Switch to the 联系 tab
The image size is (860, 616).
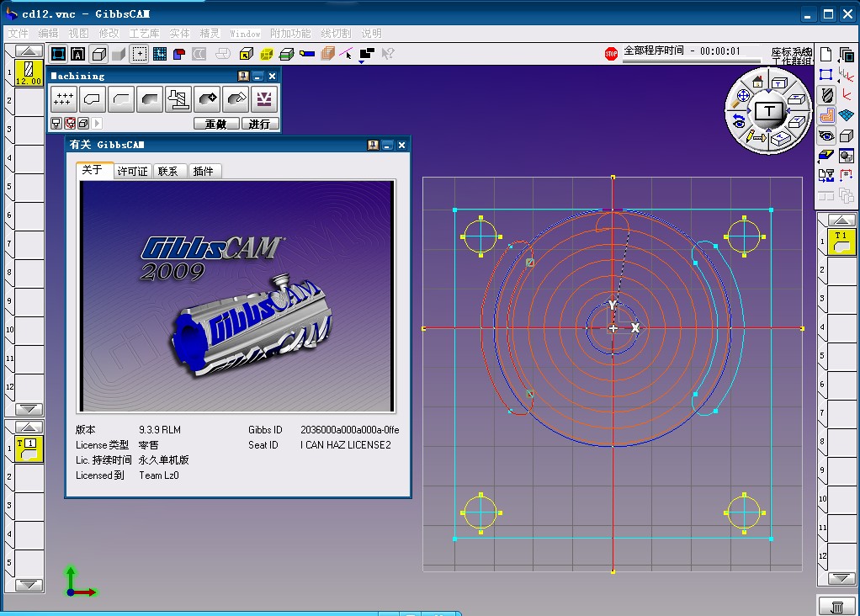point(167,171)
